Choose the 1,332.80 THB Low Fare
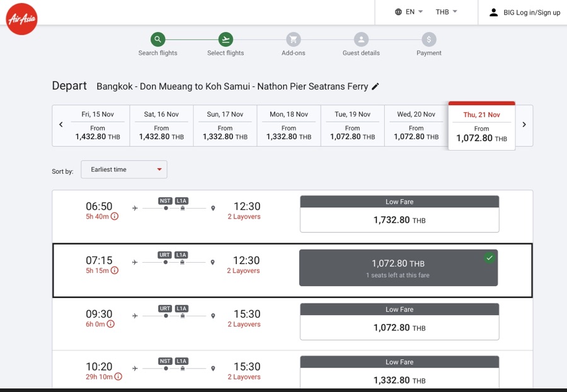This screenshot has width=567, height=392. click(x=399, y=372)
